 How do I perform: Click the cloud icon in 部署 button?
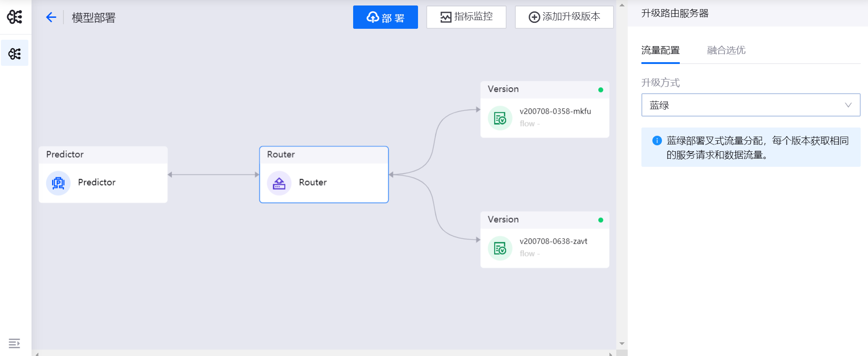373,17
